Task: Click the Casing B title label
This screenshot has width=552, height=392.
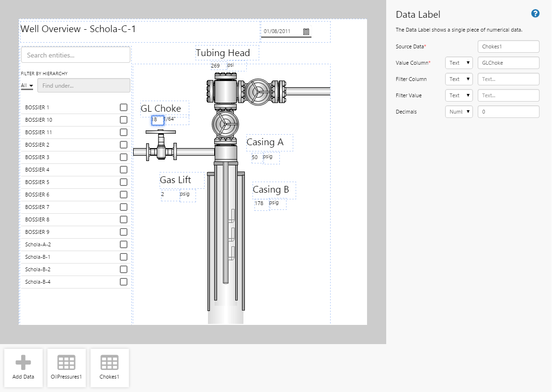Action: 271,190
